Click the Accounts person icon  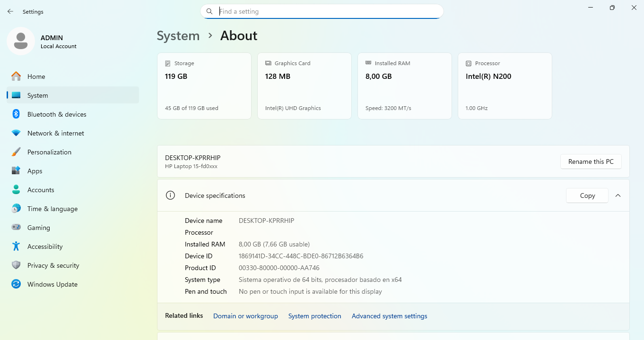(x=16, y=190)
